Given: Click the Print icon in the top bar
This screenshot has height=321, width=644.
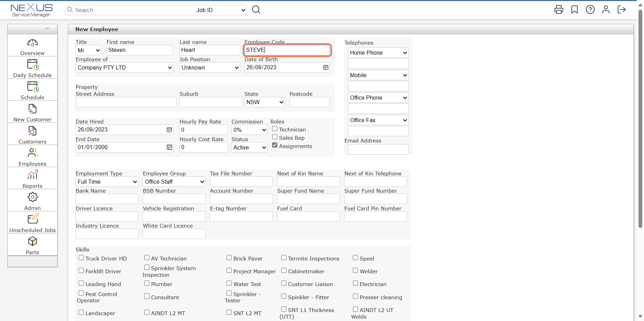Looking at the screenshot, I should tap(558, 10).
